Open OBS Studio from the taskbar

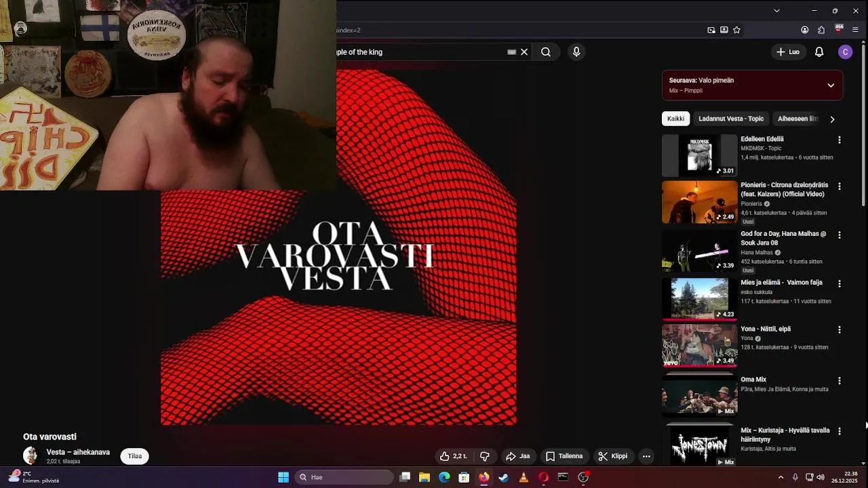(583, 477)
